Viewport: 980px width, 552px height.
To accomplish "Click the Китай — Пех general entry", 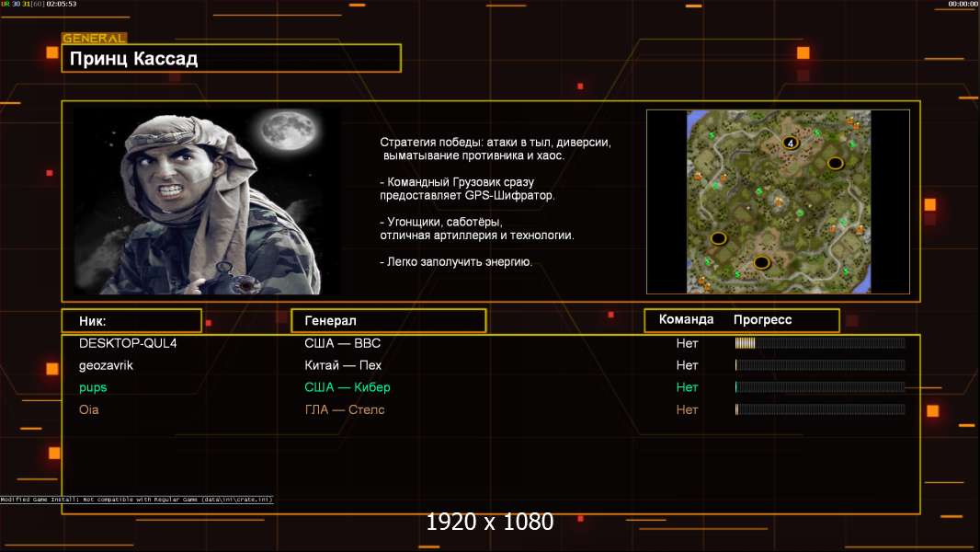I will [342, 365].
